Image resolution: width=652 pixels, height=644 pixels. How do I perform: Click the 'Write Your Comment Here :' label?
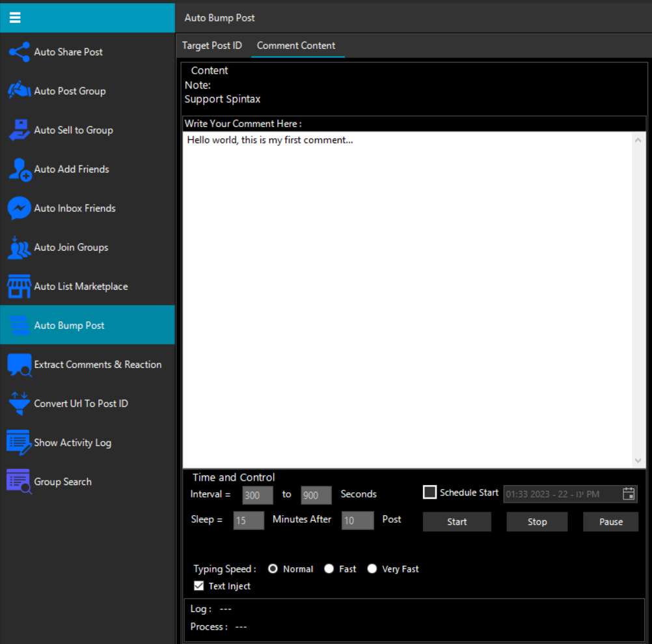tap(243, 124)
